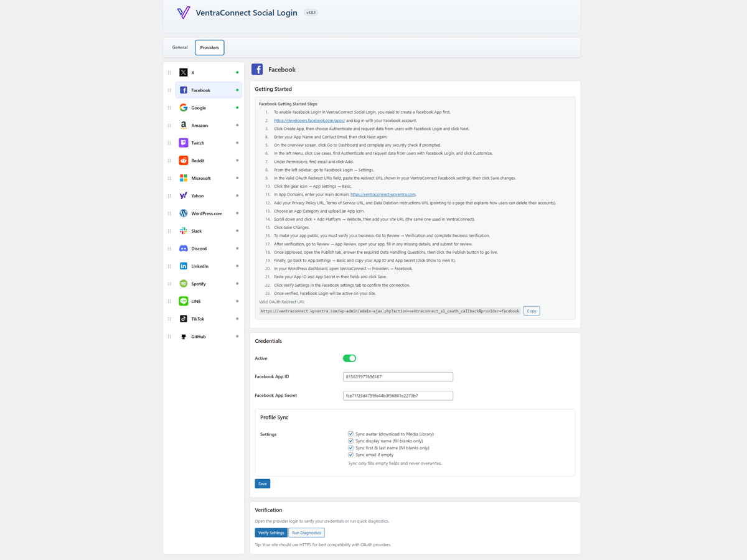The image size is (747, 560).
Task: Switch to the Providers tab
Action: tap(209, 47)
